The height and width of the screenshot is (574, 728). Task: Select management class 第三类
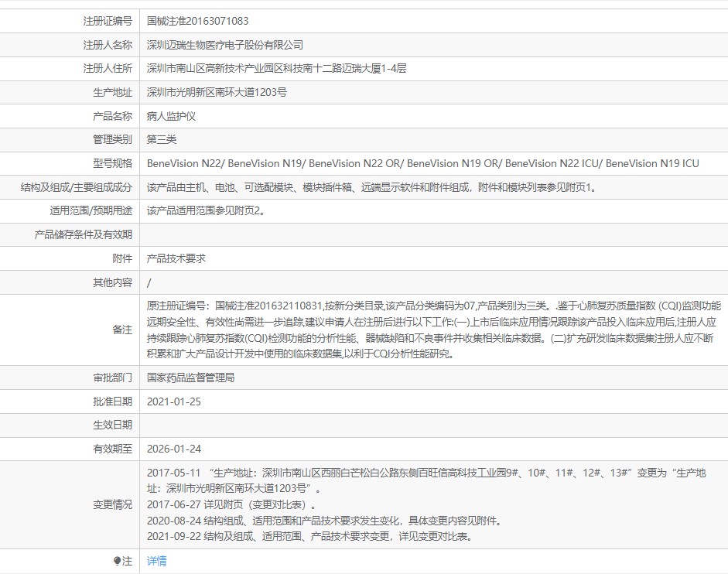(x=161, y=140)
